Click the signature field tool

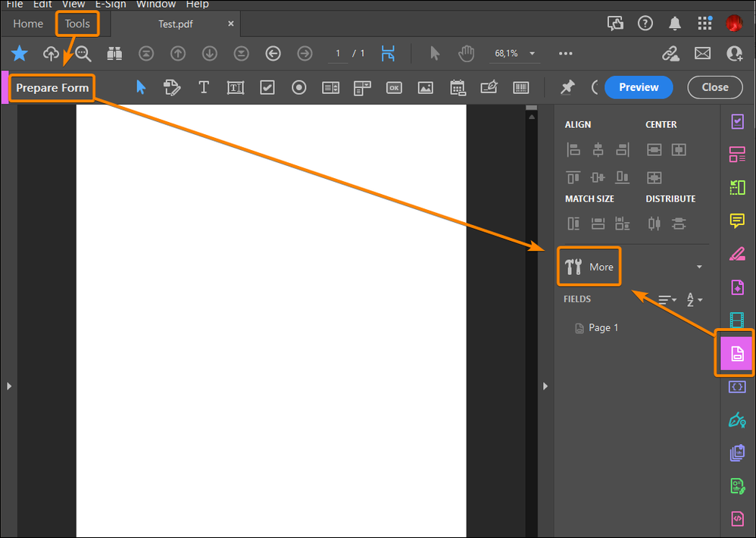tap(489, 88)
